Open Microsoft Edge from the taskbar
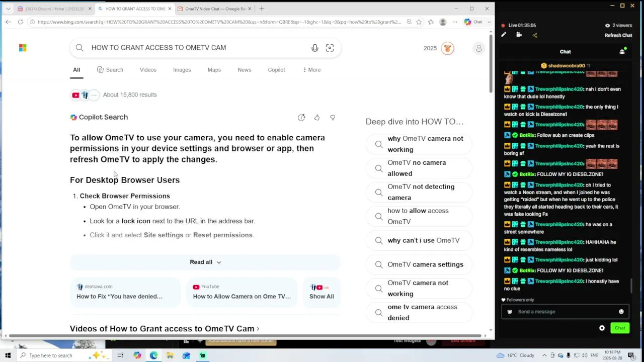 click(153, 355)
